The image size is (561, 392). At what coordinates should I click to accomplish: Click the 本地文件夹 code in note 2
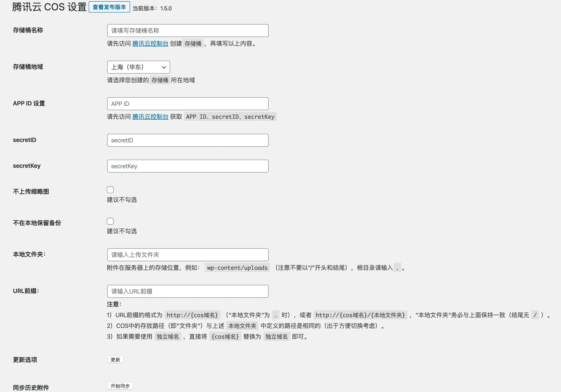coord(242,326)
